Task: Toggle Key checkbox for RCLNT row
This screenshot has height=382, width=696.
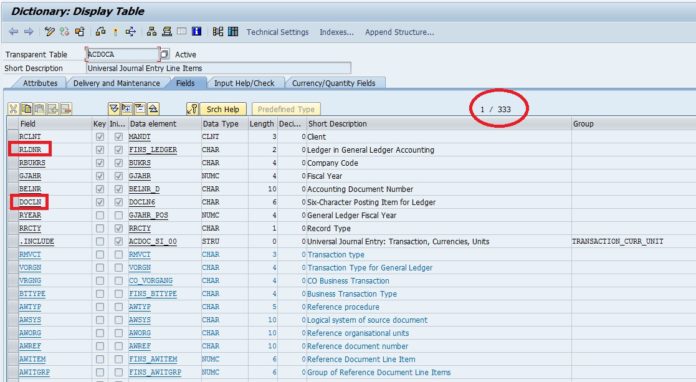Action: [100, 137]
